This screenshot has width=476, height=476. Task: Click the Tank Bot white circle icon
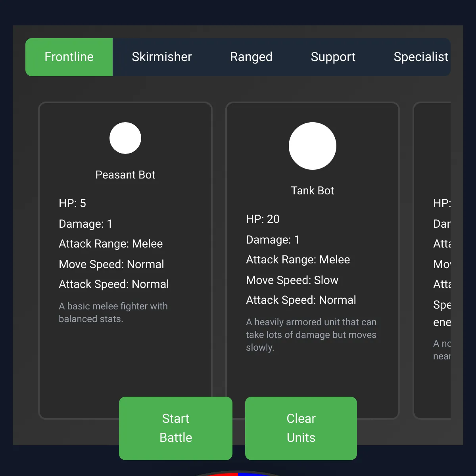coord(313,146)
